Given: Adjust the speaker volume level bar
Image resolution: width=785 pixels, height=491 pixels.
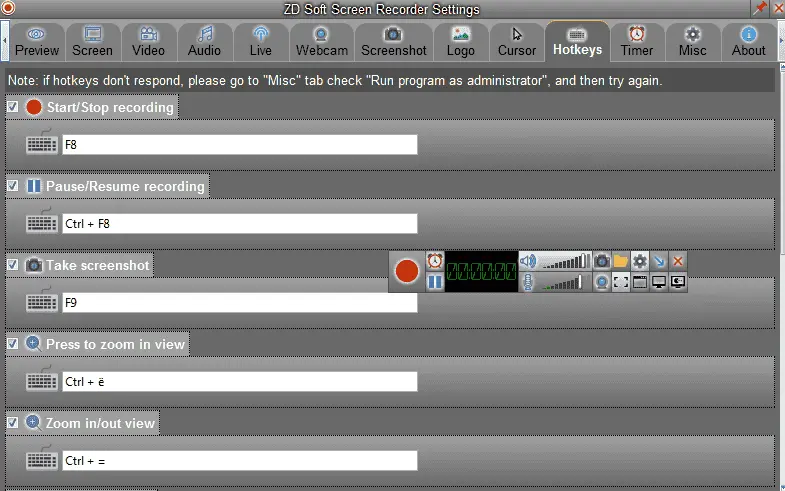Looking at the screenshot, I should [x=566, y=261].
